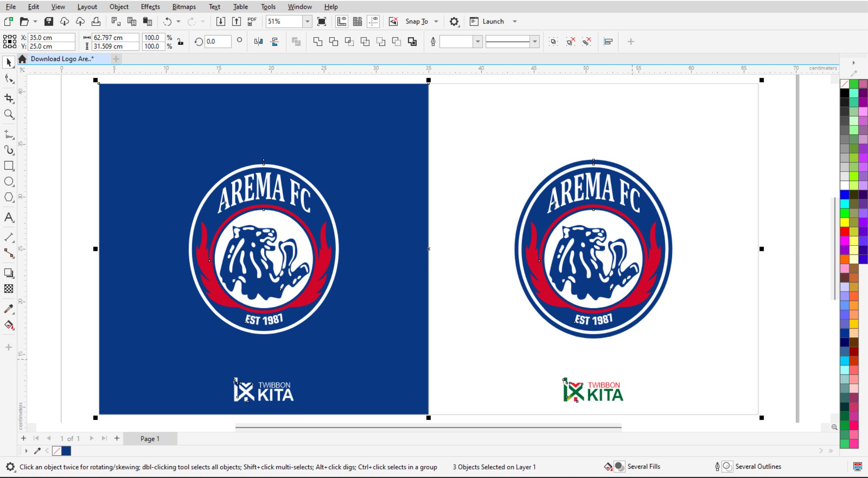Select the Crop tool

click(x=9, y=98)
